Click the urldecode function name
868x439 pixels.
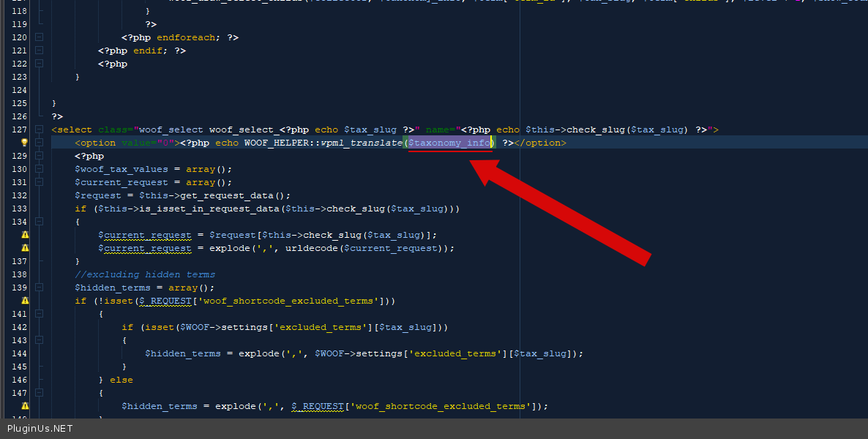(x=312, y=248)
